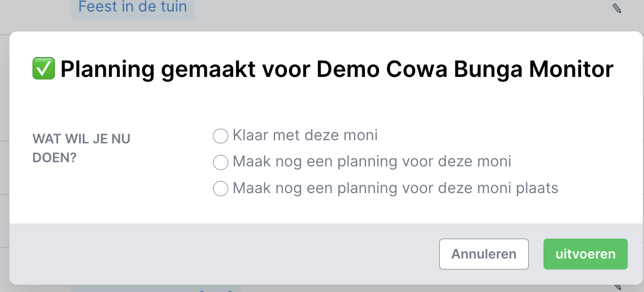Click the 'Klaar met deze moni' label text
Viewport: 644px width, 292px height.
tap(305, 136)
